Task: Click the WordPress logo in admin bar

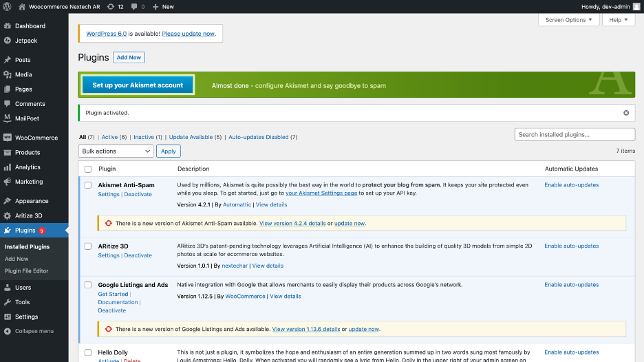Action: coord(7,7)
